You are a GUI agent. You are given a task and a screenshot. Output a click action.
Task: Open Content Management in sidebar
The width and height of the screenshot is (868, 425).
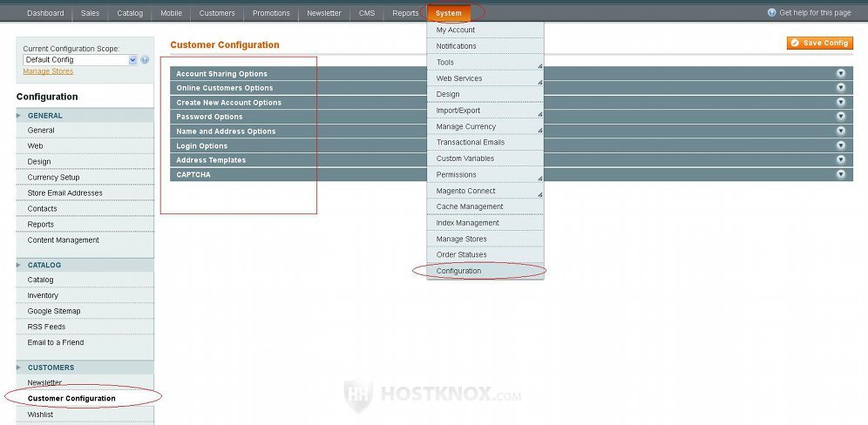(85, 240)
